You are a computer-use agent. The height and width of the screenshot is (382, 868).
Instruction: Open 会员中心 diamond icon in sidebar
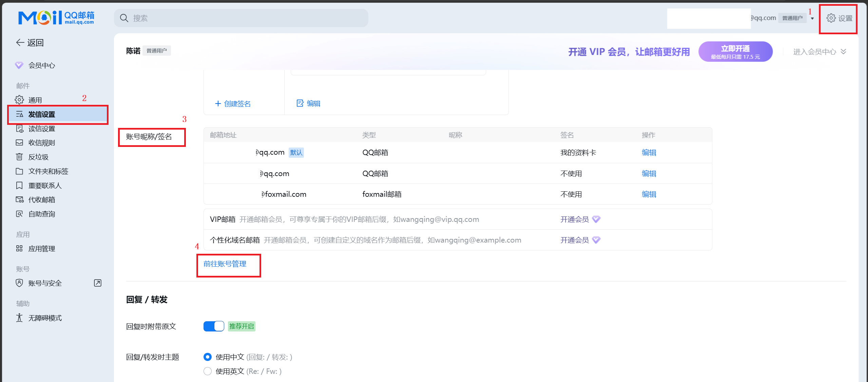tap(19, 65)
